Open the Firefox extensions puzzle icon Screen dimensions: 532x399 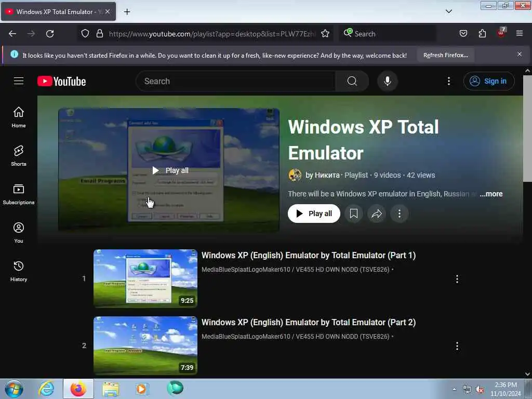[482, 33]
